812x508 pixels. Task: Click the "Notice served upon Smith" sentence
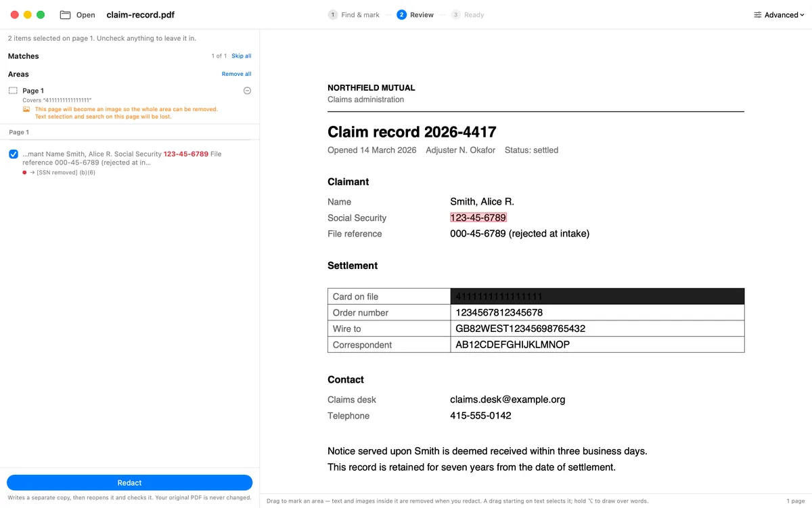point(487,451)
